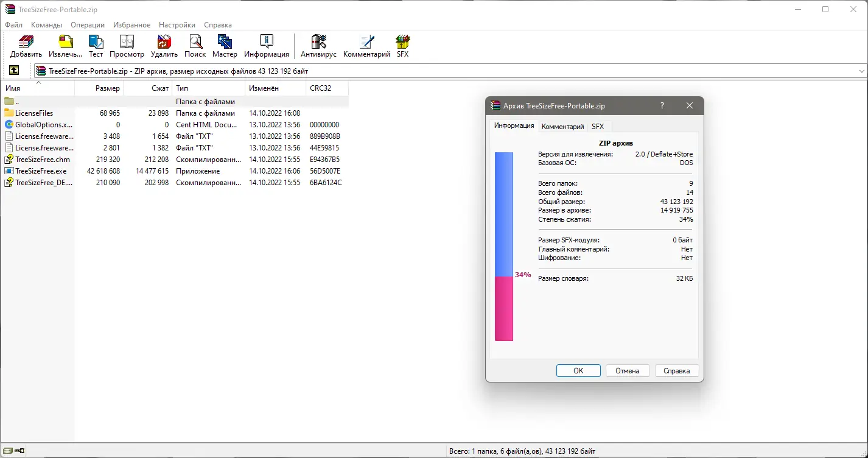The image size is (868, 458).
Task: Click the status bar total text
Action: pyautogui.click(x=522, y=451)
